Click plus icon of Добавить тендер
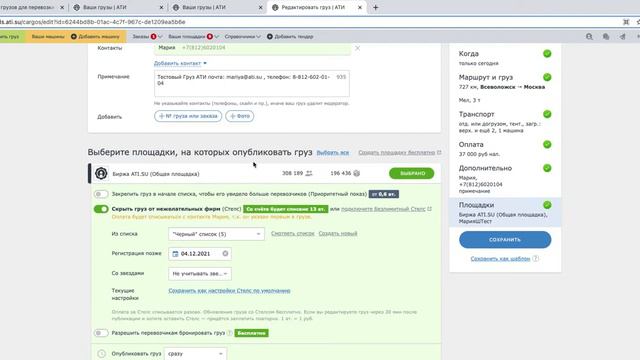This screenshot has width=640, height=360. [x=270, y=37]
